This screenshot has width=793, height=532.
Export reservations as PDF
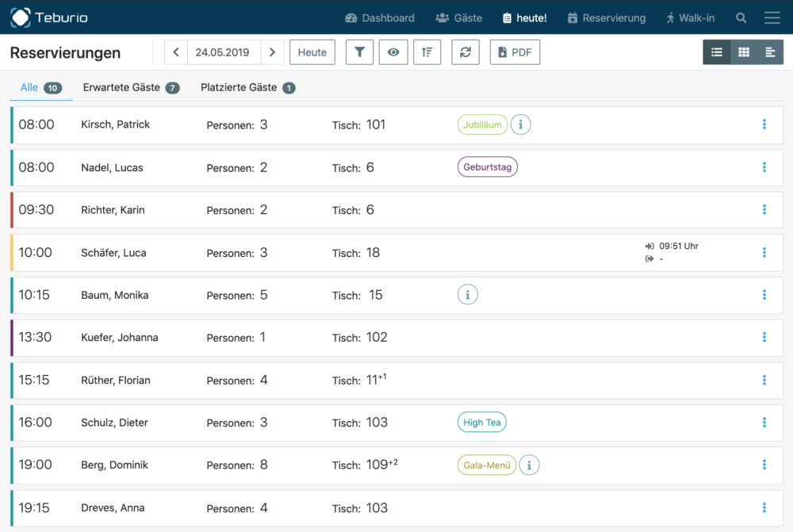[x=515, y=52]
